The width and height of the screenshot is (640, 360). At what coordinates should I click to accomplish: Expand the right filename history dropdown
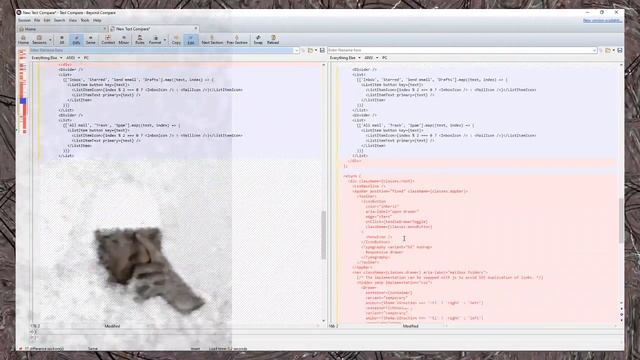pos(595,51)
